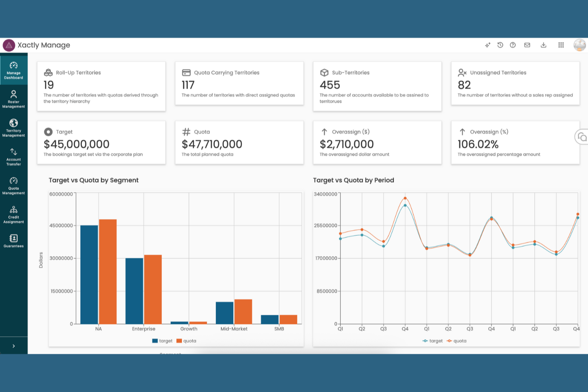
Task: Open Credit Assignment page
Action: pos(14,215)
